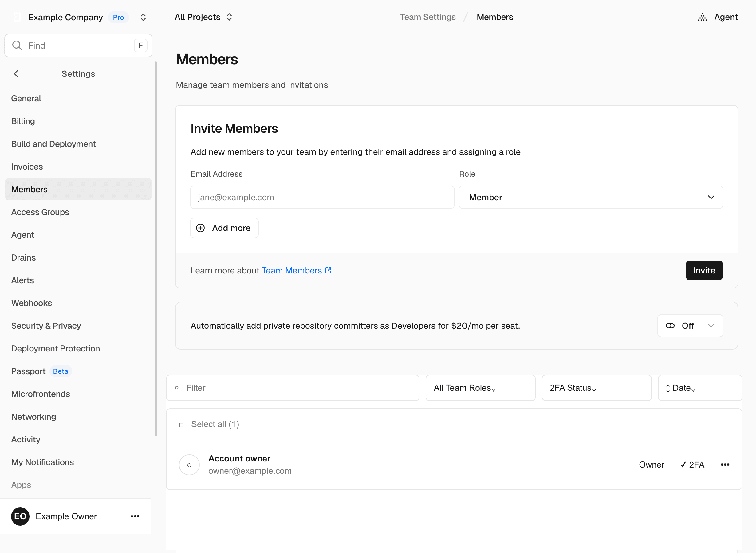Open the Date sort dropdown
Image resolution: width=756 pixels, height=553 pixels.
click(x=700, y=388)
